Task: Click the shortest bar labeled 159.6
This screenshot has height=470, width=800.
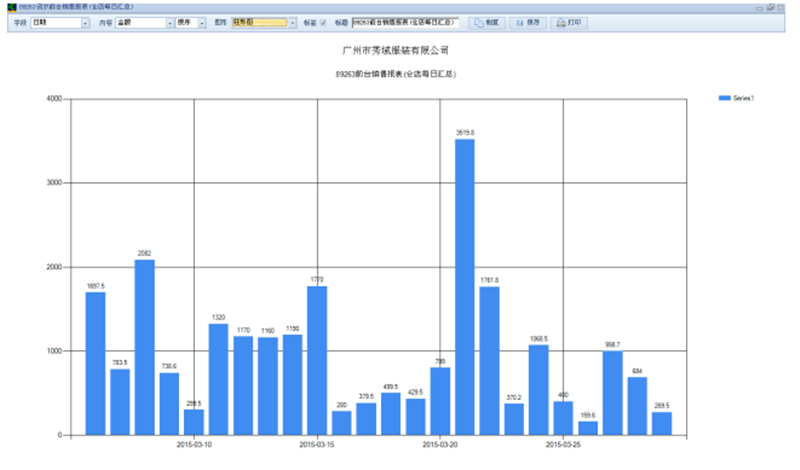Action: 588,428
